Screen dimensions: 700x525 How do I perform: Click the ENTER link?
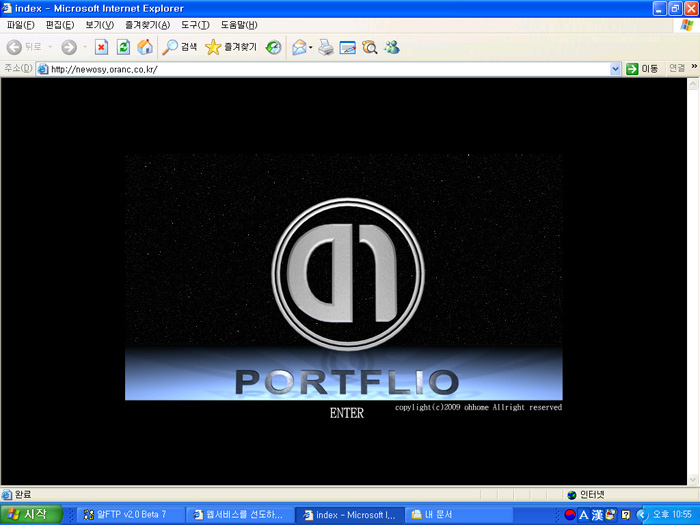click(x=347, y=412)
